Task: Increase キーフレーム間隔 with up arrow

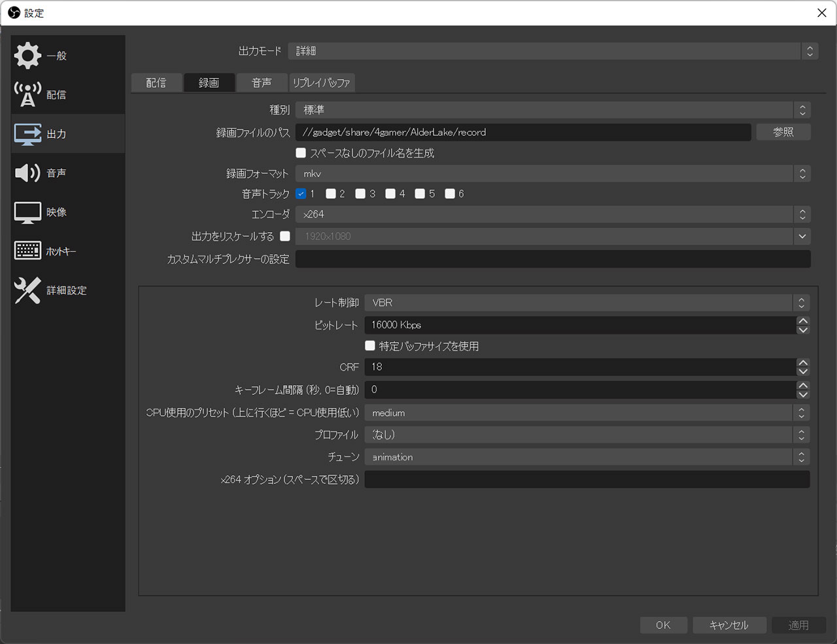Action: point(803,386)
